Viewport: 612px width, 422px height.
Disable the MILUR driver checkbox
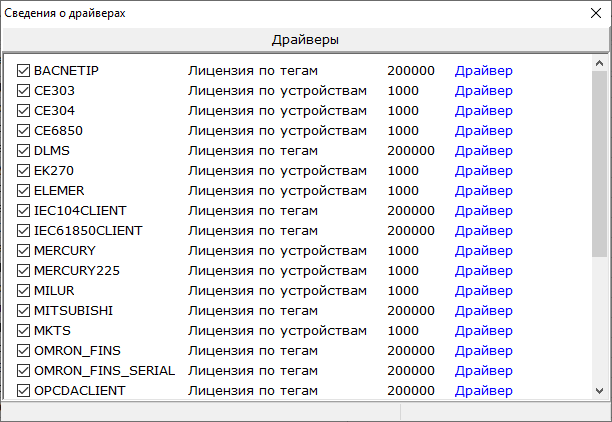click(23, 290)
